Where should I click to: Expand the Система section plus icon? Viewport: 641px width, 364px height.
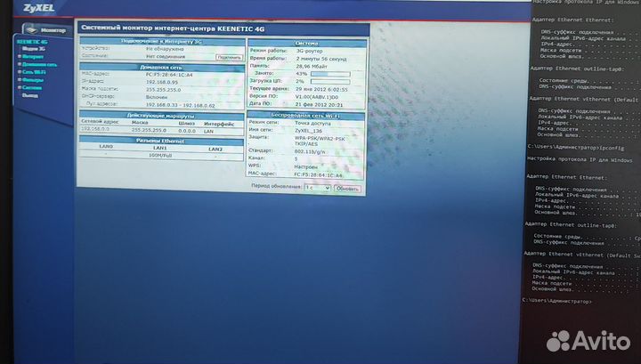(x=20, y=88)
